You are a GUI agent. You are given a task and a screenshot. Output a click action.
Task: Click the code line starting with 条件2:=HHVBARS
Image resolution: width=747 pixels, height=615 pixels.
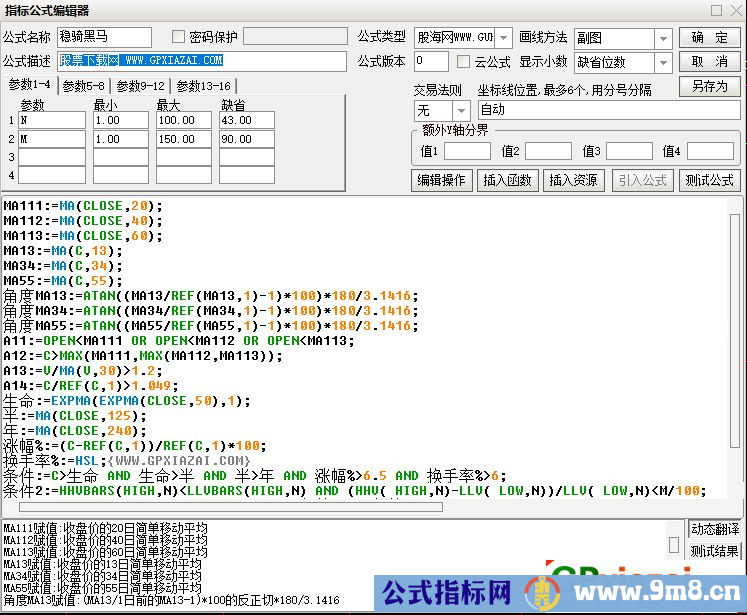[354, 491]
